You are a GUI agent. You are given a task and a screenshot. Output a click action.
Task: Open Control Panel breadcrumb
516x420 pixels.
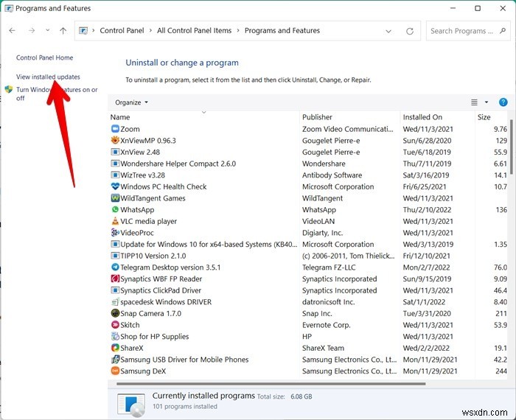tap(122, 31)
